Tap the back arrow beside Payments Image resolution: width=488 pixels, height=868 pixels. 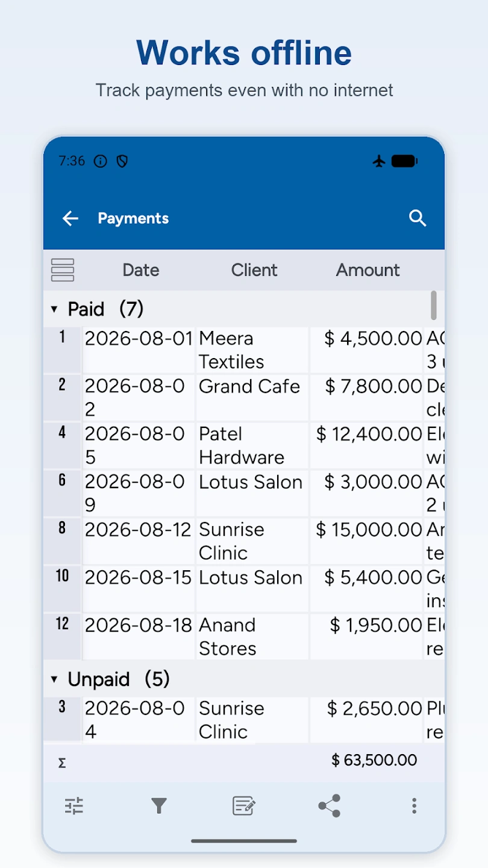tap(70, 218)
